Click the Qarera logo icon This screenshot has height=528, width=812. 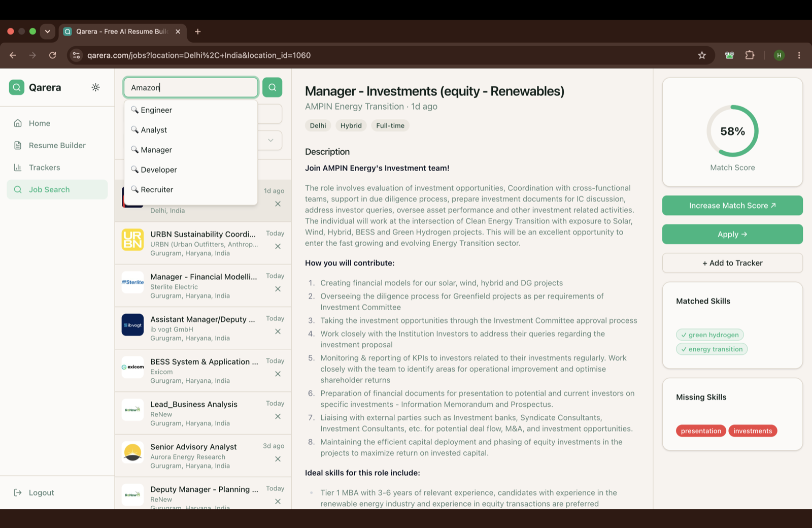point(17,87)
